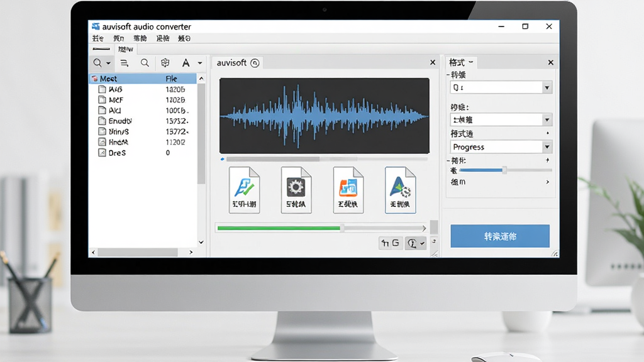Click the letter A toolbar icon
The width and height of the screenshot is (644, 362).
point(186,63)
